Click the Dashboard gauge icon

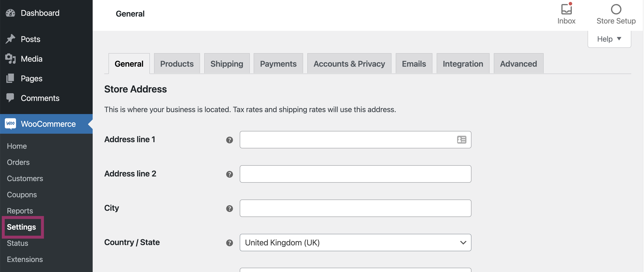[10, 13]
